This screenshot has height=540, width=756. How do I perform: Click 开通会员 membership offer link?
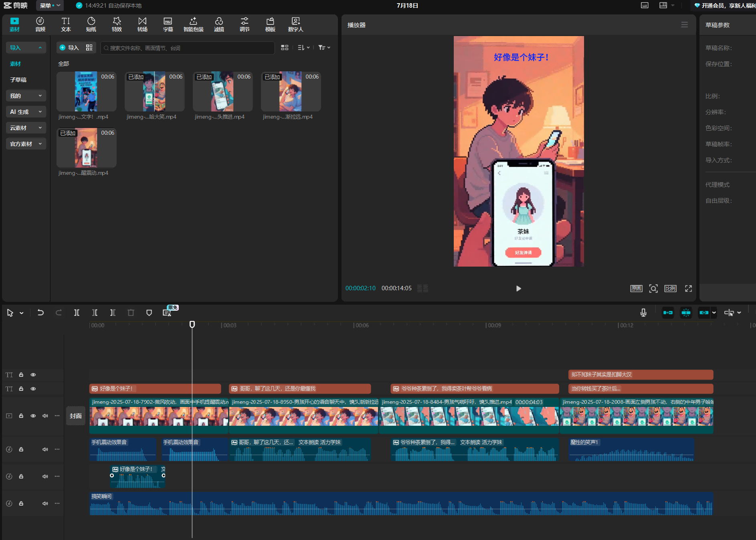(x=726, y=6)
